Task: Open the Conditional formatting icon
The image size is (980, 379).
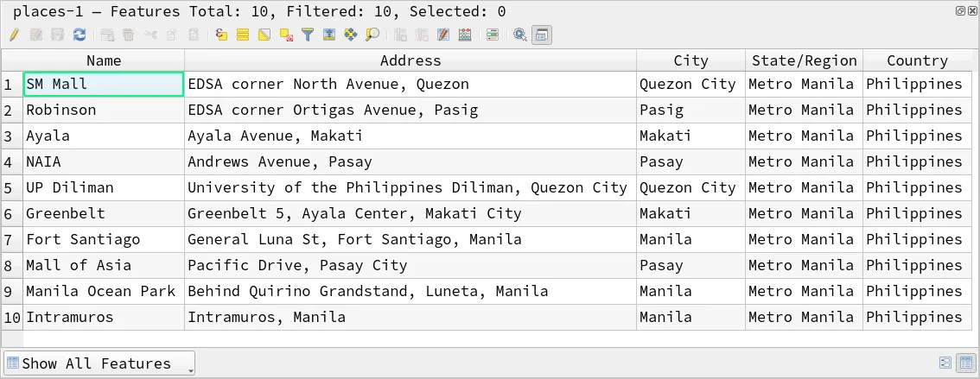Action: (493, 35)
